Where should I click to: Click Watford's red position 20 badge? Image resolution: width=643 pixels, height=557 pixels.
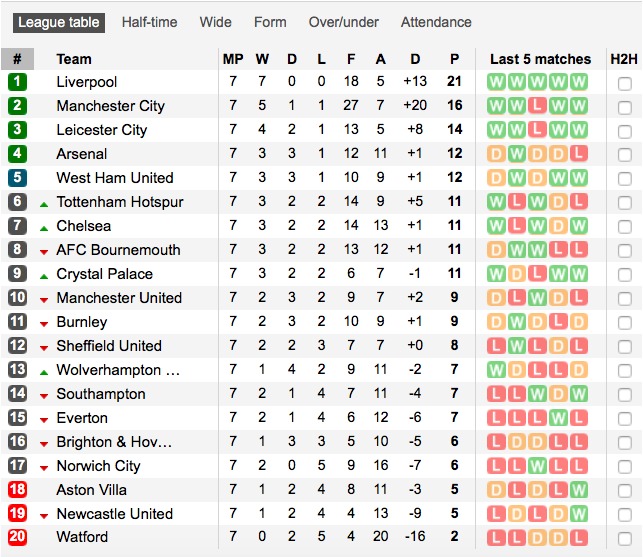[17, 537]
